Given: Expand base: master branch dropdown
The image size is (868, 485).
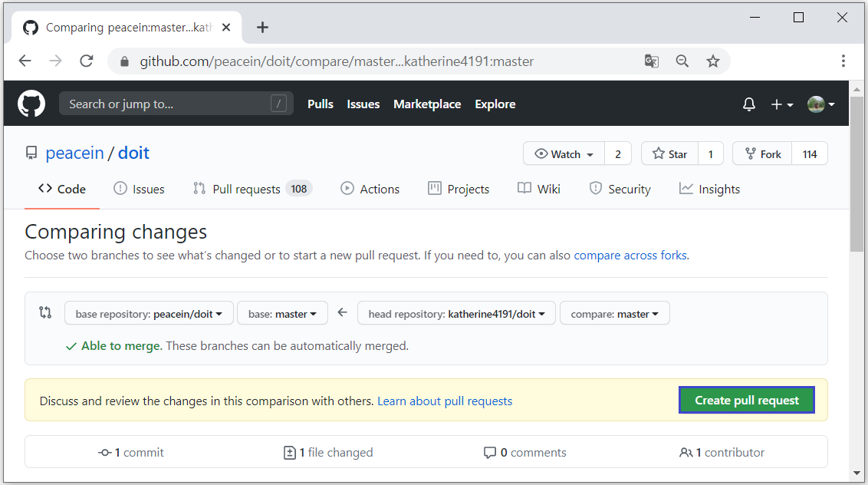Looking at the screenshot, I should (282, 314).
